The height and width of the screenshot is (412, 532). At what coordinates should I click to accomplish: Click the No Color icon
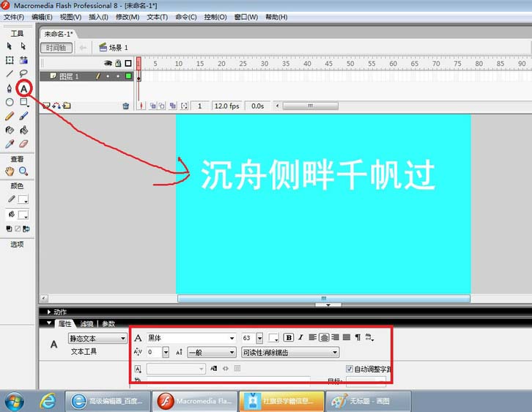pos(18,229)
